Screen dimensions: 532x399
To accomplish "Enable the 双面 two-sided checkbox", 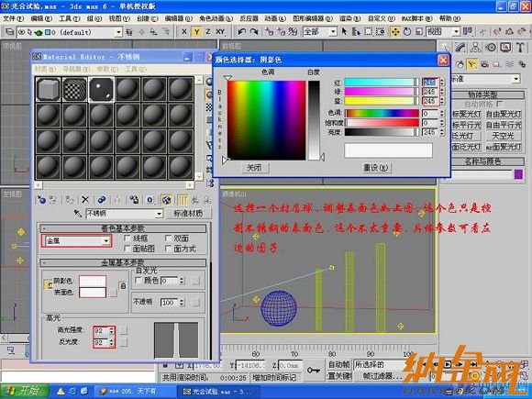I will pyautogui.click(x=168, y=238).
